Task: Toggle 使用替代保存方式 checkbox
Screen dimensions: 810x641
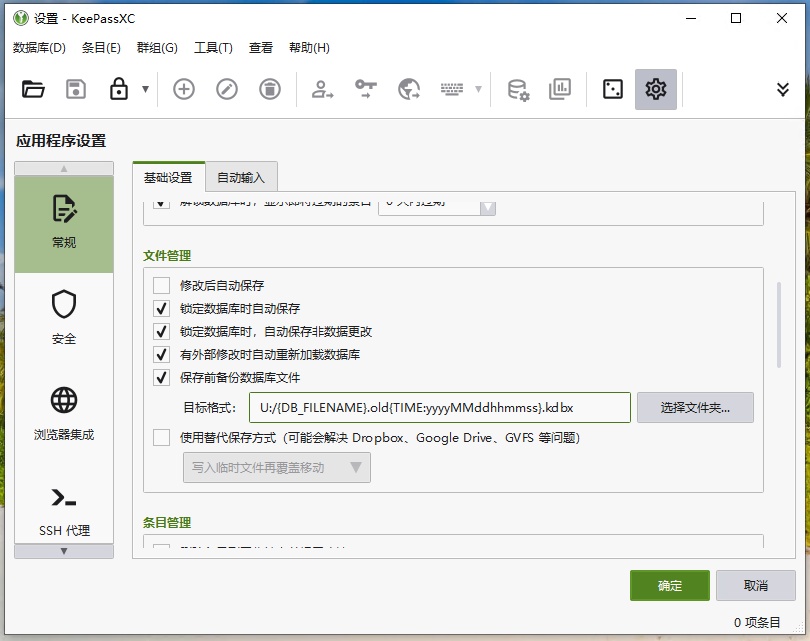Action: tap(161, 437)
